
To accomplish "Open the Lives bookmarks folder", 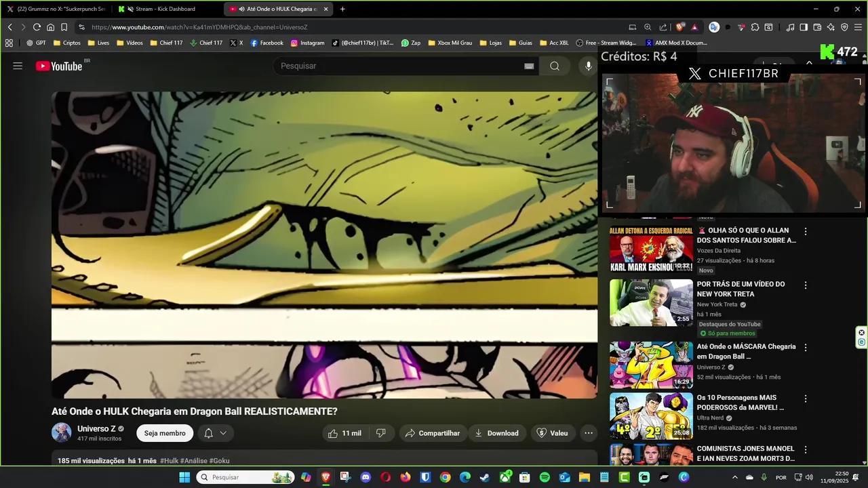I will (x=98, y=43).
